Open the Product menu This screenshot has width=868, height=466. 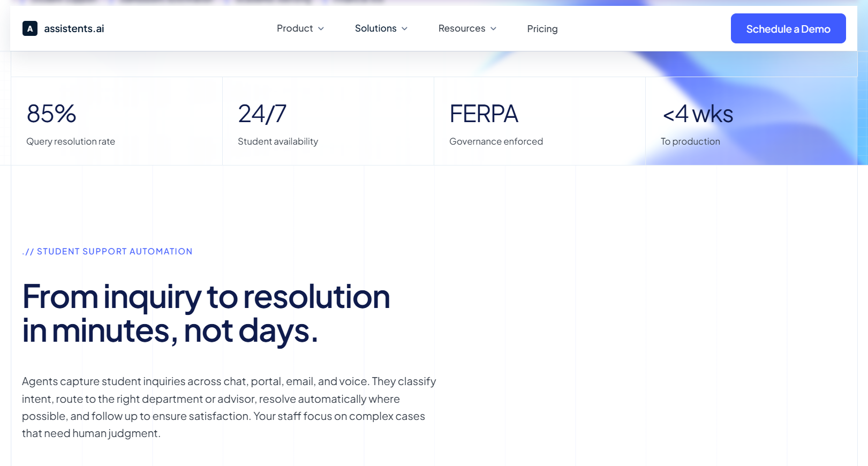[x=300, y=28]
